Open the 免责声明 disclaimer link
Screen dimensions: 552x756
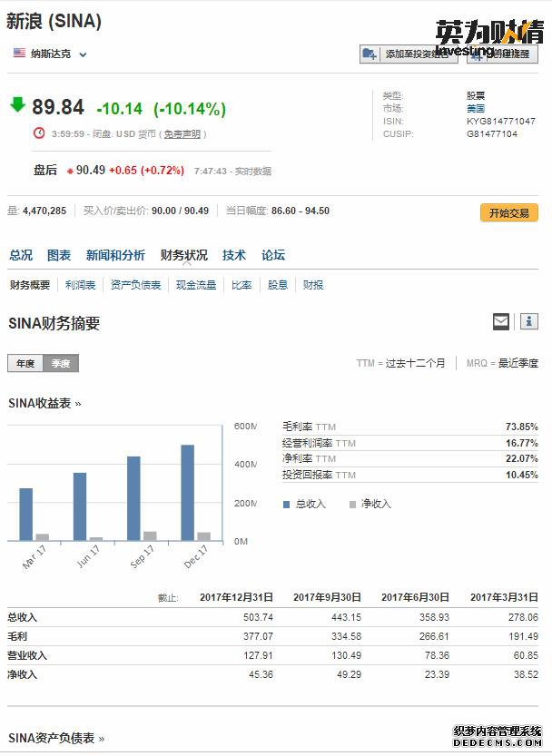(x=182, y=134)
